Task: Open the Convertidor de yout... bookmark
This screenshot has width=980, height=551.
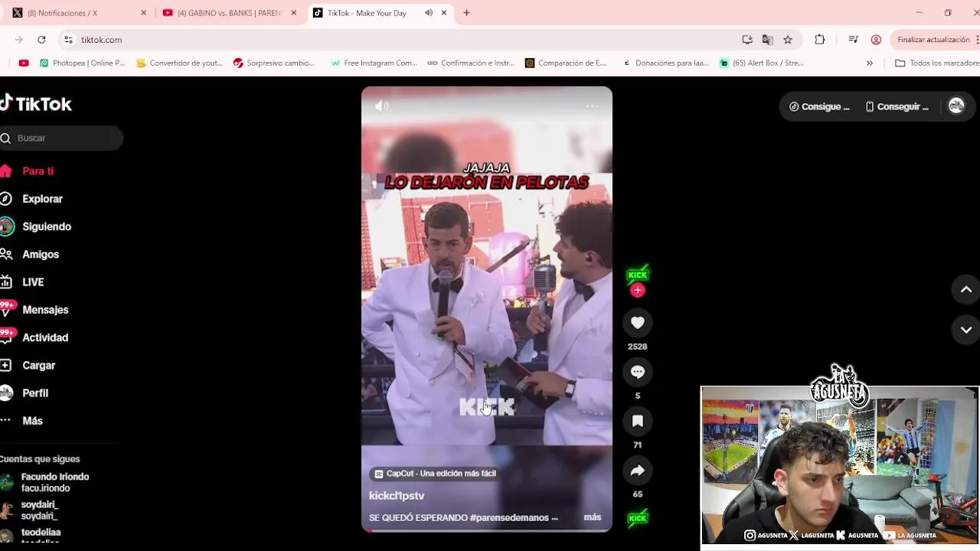Action: point(179,64)
